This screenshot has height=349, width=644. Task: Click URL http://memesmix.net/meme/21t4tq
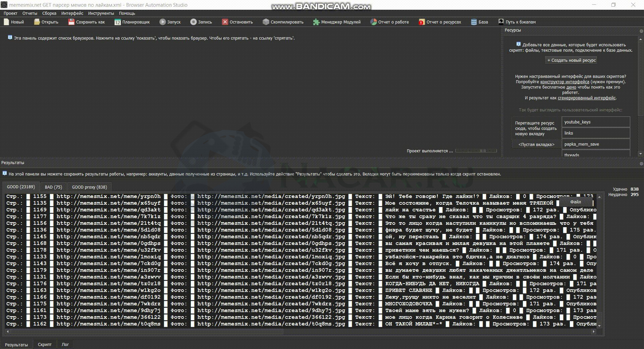point(108,223)
